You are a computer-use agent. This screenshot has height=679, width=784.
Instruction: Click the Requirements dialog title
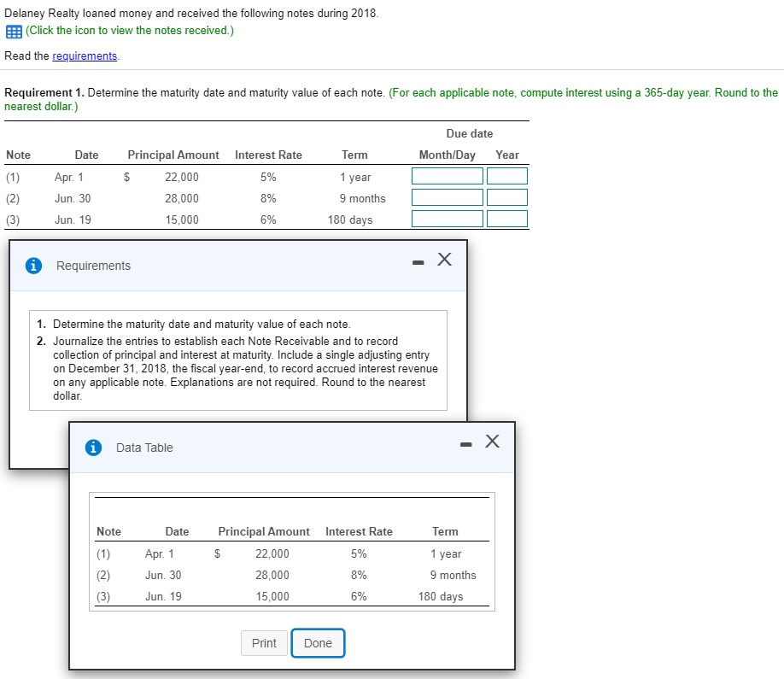coord(93,266)
